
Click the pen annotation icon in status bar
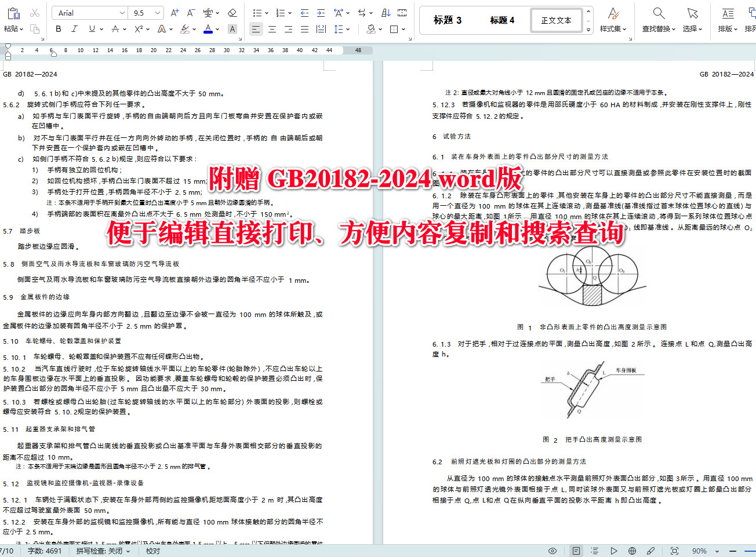tap(651, 551)
